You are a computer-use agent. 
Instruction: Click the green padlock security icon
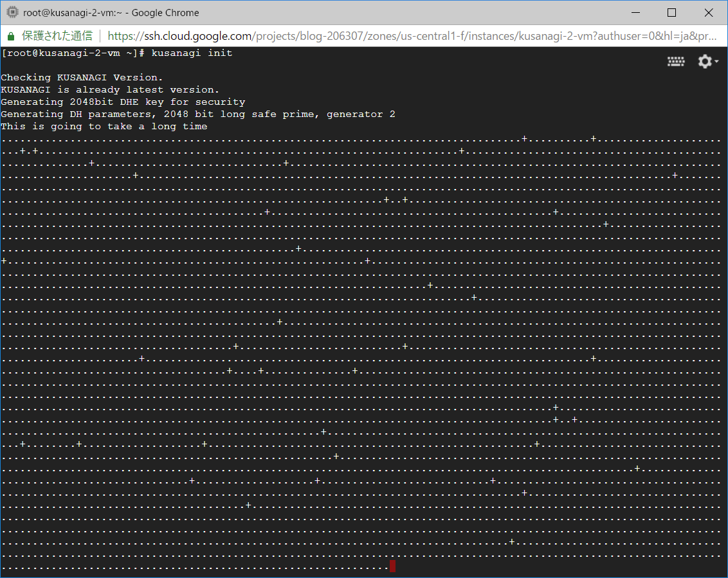click(x=11, y=36)
